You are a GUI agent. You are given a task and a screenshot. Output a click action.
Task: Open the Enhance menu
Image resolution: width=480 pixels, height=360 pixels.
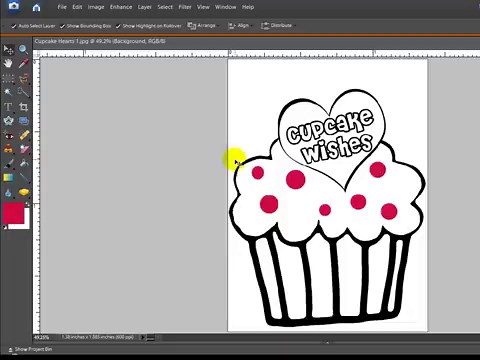tap(121, 7)
